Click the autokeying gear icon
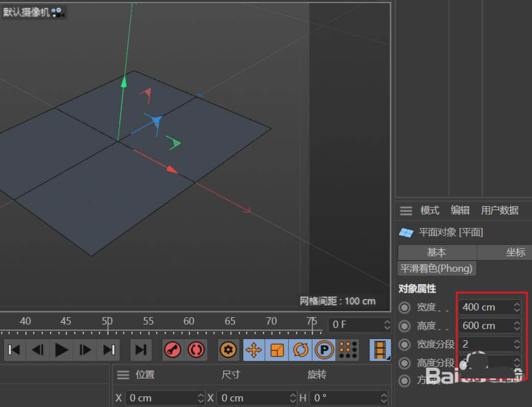532x407 pixels. coord(229,350)
